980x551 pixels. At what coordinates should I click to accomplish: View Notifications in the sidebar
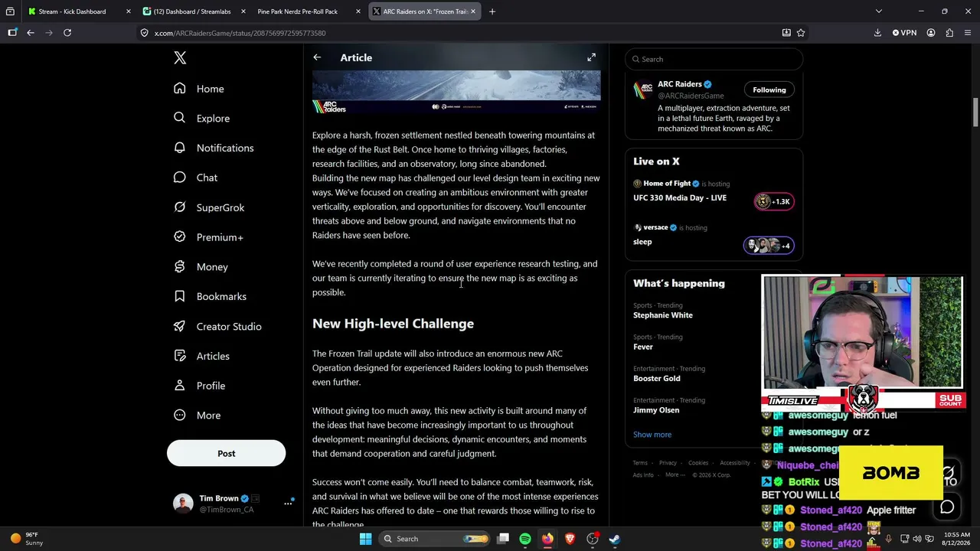click(213, 148)
